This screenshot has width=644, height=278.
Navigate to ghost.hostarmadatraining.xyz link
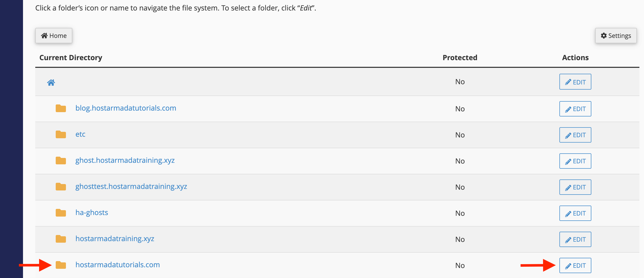125,160
